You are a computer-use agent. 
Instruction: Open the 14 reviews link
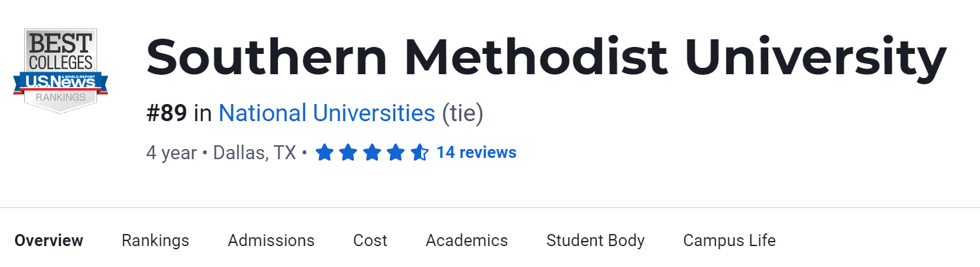point(476,153)
